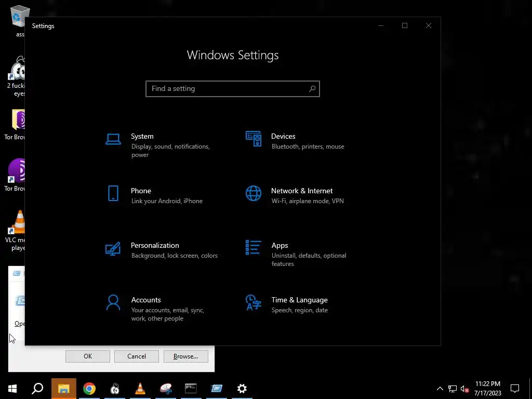This screenshot has height=399, width=532.
Task: Click OK in the Run dialog
Action: (x=88, y=356)
